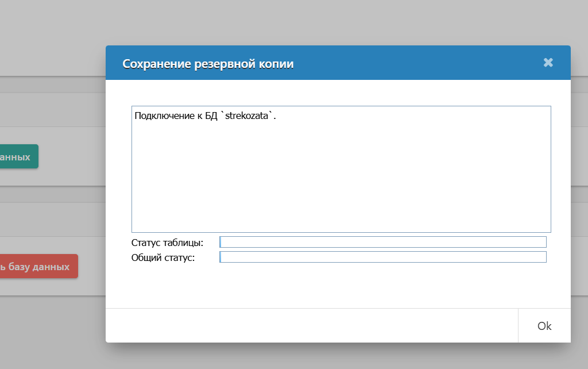Image resolution: width=588 pixels, height=369 pixels.
Task: Click empty footer area left of Ok
Action: (x=310, y=326)
